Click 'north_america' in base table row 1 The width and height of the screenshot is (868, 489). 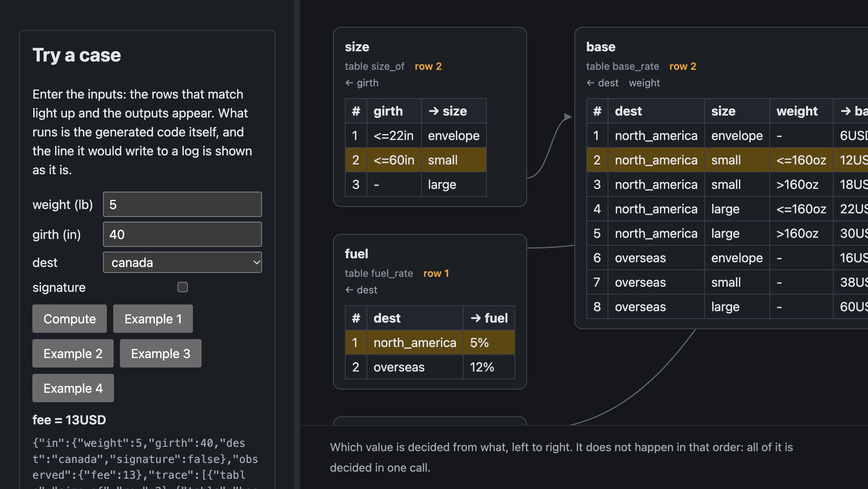656,136
